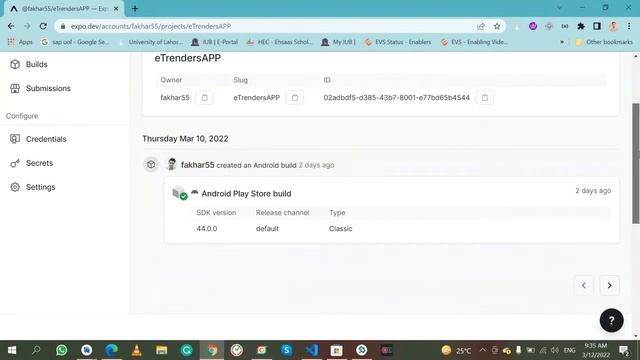Toggle the browser side panel icon
Viewport: 640px width, 360px height.
[x=597, y=26]
